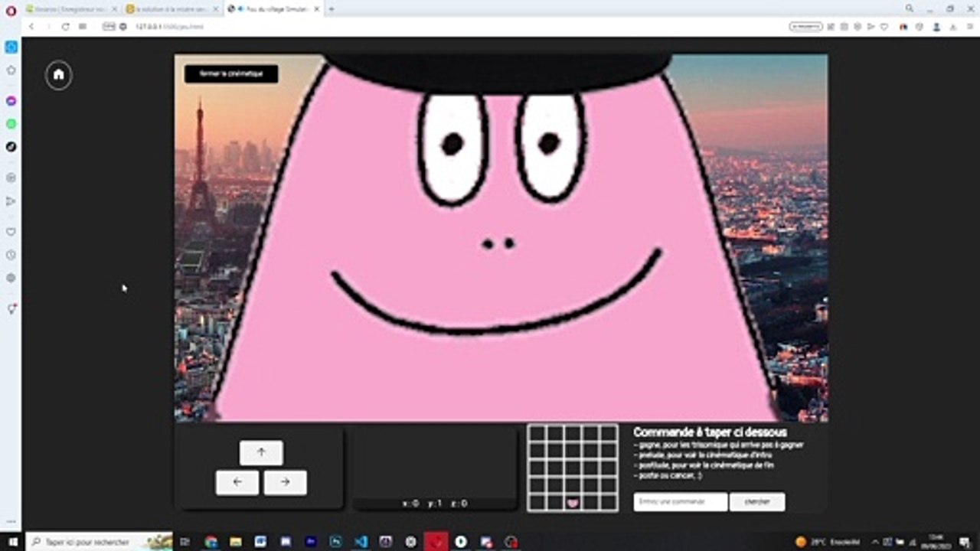Open Photoshop from the taskbar
Image resolution: width=980 pixels, height=551 pixels.
click(335, 542)
